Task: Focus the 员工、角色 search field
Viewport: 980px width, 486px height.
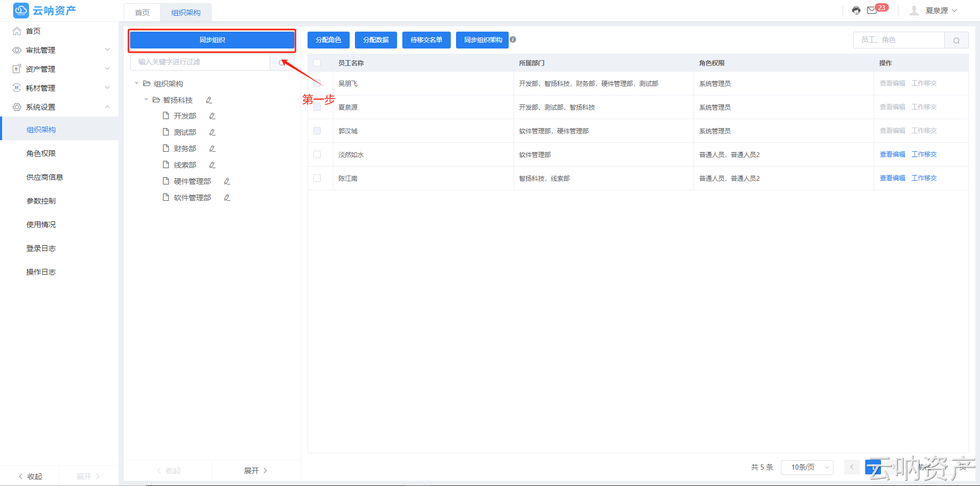Action: (x=899, y=40)
